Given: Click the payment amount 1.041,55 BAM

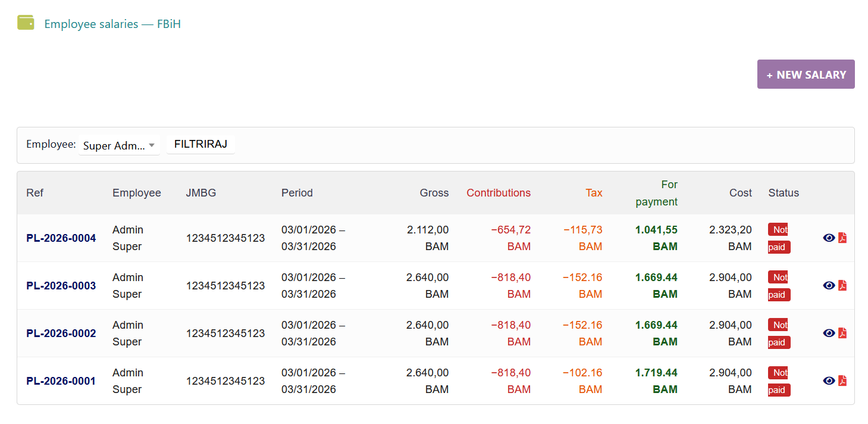Looking at the screenshot, I should [x=656, y=238].
